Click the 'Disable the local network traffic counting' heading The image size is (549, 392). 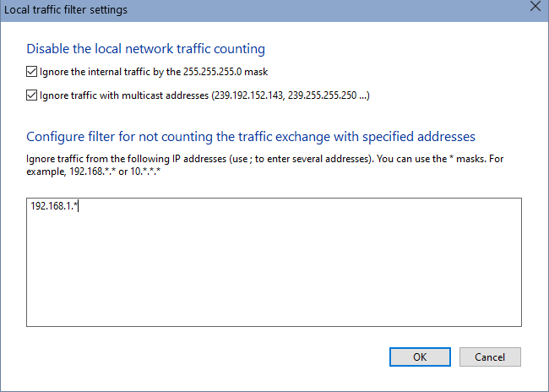tap(145, 48)
